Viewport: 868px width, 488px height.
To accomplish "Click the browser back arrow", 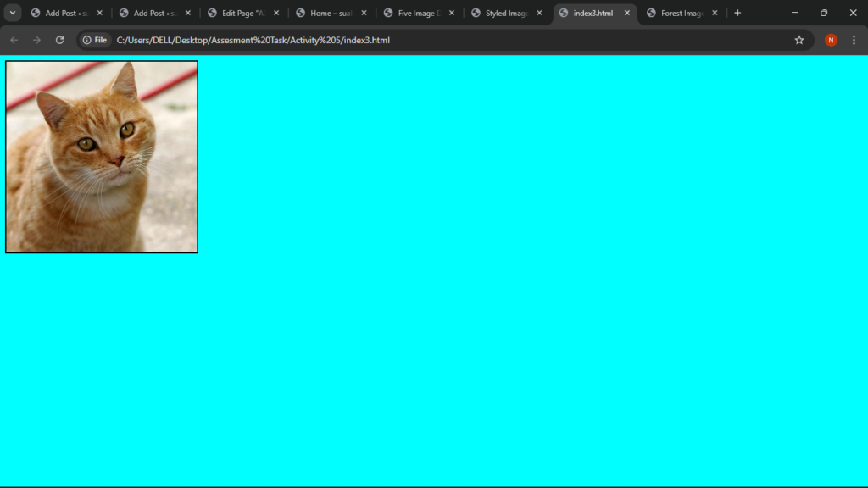I will [x=14, y=40].
